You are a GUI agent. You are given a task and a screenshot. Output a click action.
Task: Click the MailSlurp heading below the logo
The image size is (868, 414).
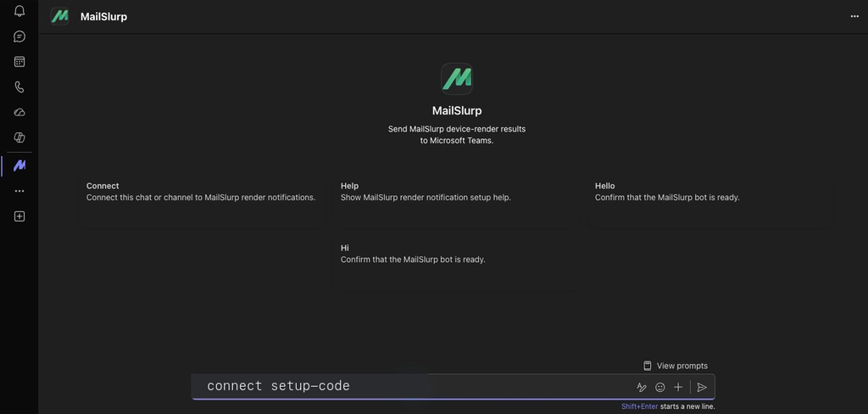(457, 110)
